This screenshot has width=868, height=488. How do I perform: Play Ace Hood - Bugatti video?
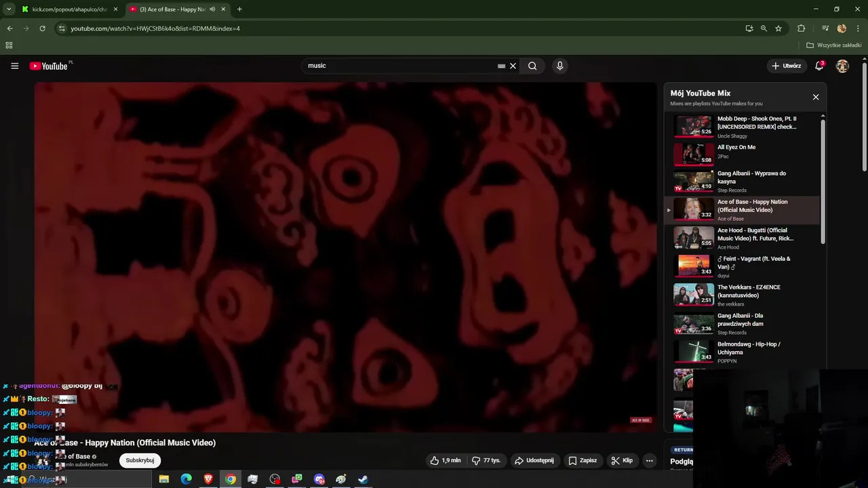pyautogui.click(x=743, y=238)
